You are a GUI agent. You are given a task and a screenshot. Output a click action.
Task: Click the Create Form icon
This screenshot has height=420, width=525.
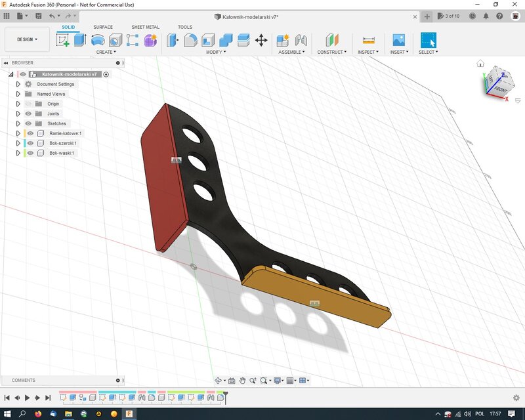point(150,40)
